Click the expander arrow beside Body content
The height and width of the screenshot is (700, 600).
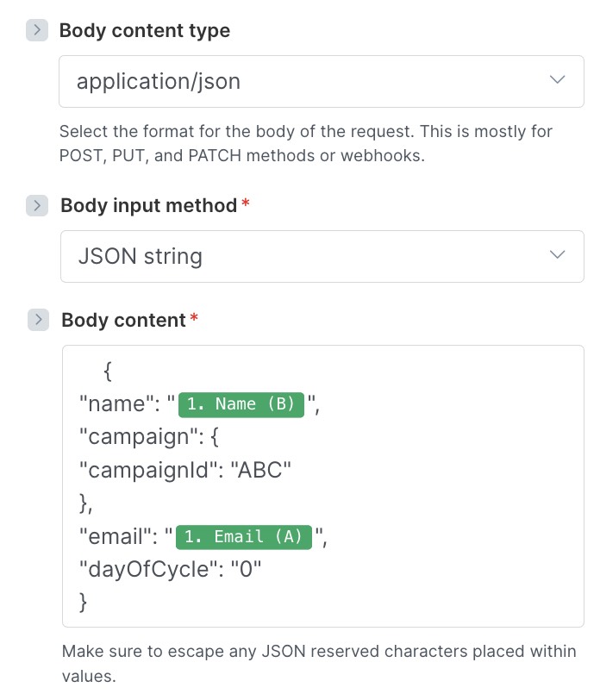tap(38, 320)
